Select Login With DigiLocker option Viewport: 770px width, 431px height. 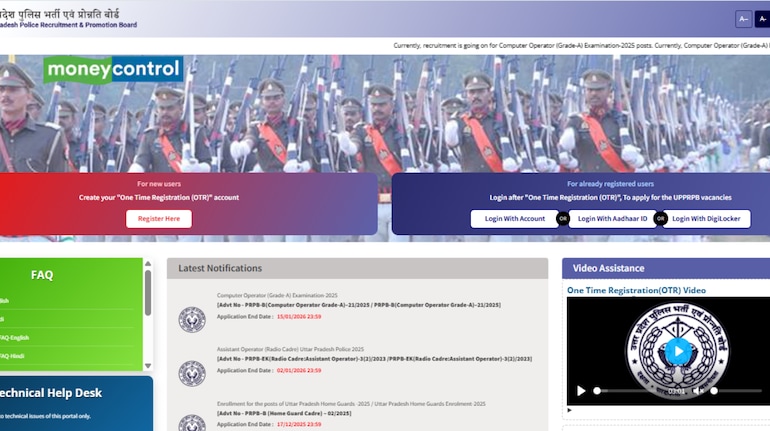[709, 218]
